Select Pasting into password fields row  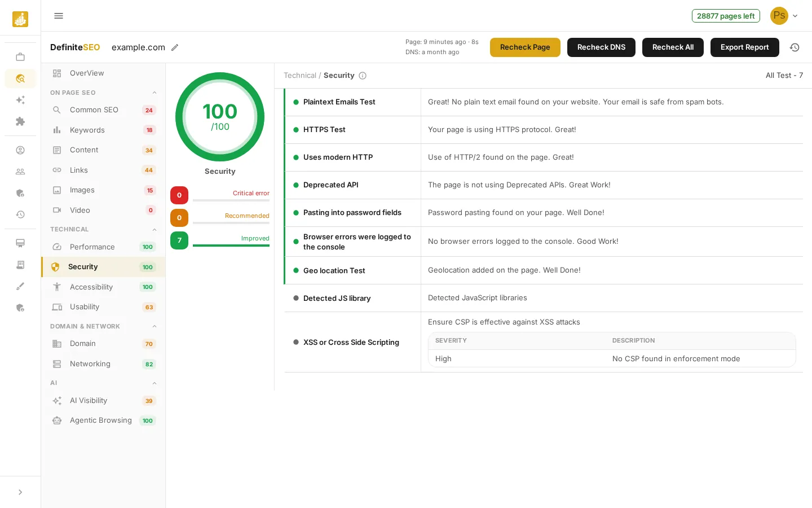tap(544, 213)
